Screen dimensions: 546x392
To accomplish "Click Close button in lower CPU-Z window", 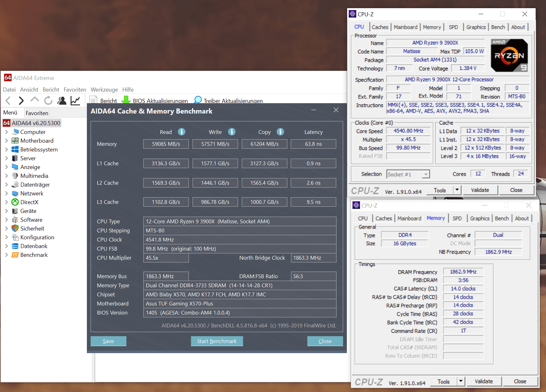I will tap(520, 381).
